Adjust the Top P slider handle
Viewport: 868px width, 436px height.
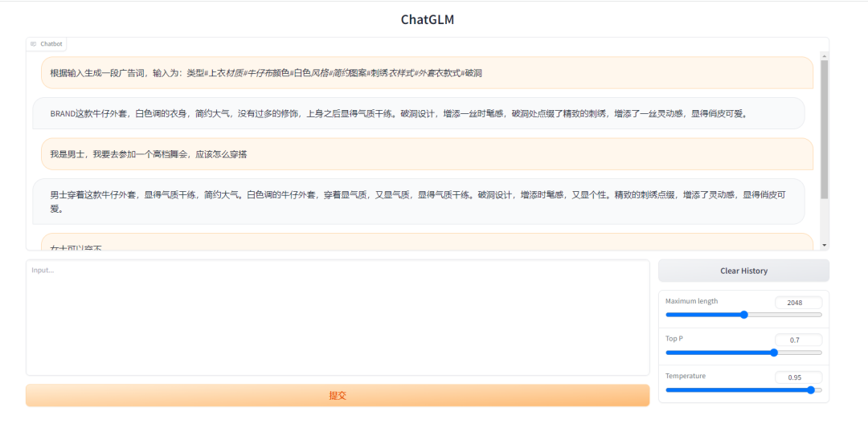(x=774, y=352)
